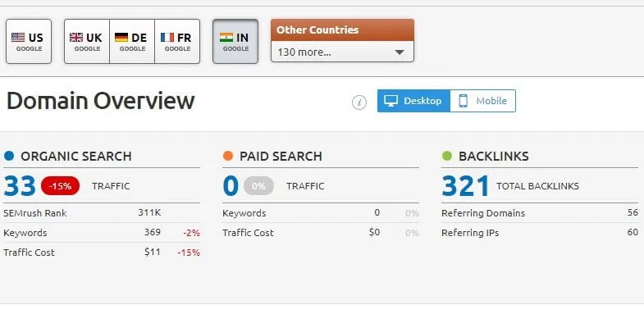Click organic Traffic Cost value $11

[153, 252]
